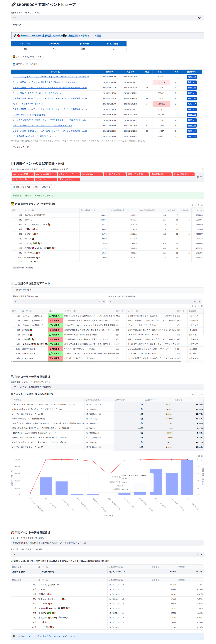Increase the rank change threshold with plus
216x644 pixels.
click(x=104, y=301)
